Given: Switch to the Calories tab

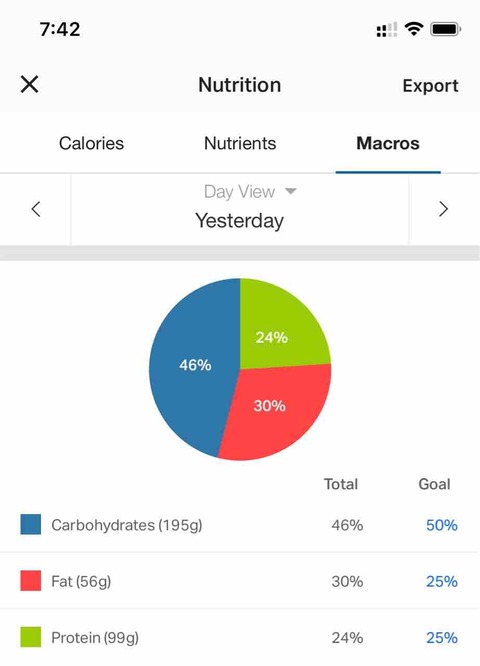Looking at the screenshot, I should click(91, 143).
